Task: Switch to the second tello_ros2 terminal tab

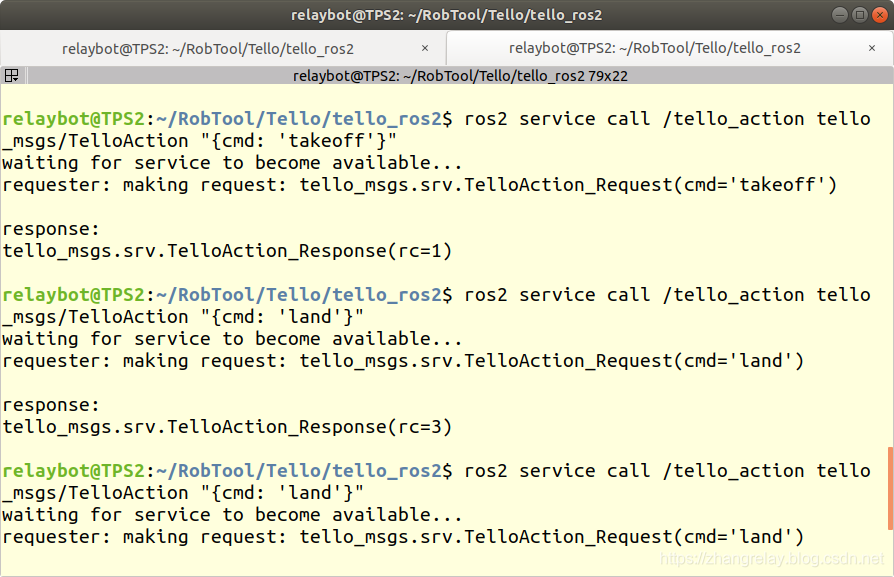Action: coord(655,48)
